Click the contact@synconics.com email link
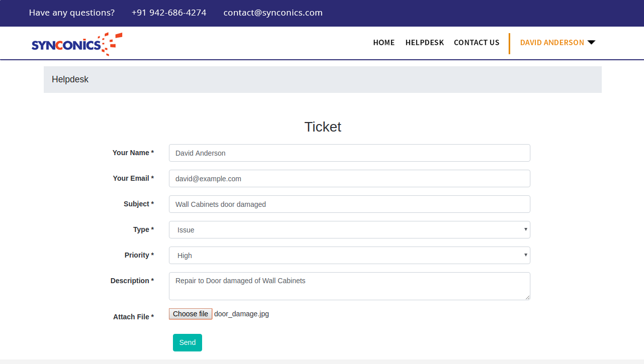Screen dimensions: 644x364 (x=272, y=13)
